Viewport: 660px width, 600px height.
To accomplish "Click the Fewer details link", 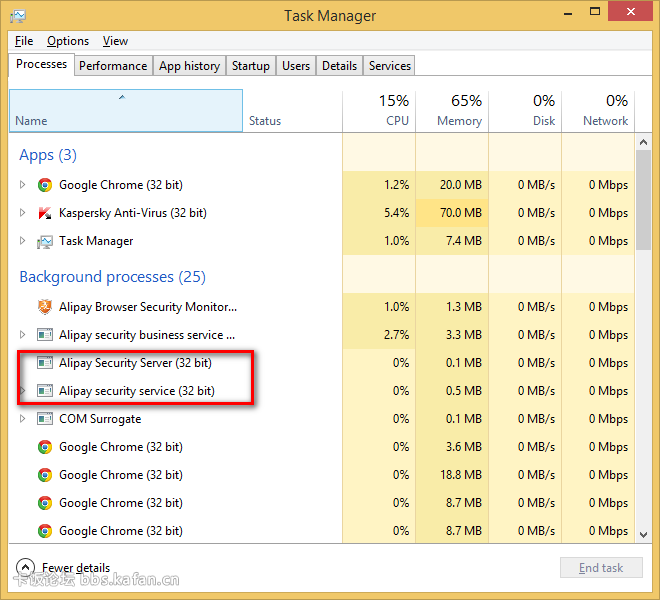I will tap(76, 568).
